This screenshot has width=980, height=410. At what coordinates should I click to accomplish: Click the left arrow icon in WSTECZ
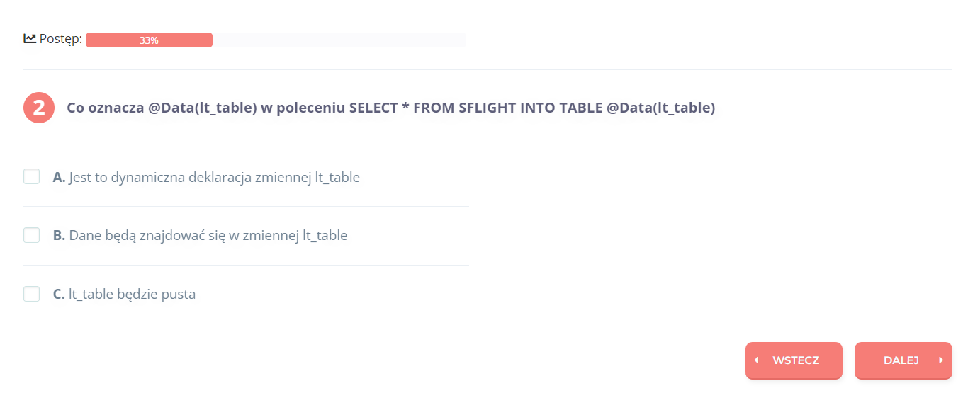tap(757, 360)
